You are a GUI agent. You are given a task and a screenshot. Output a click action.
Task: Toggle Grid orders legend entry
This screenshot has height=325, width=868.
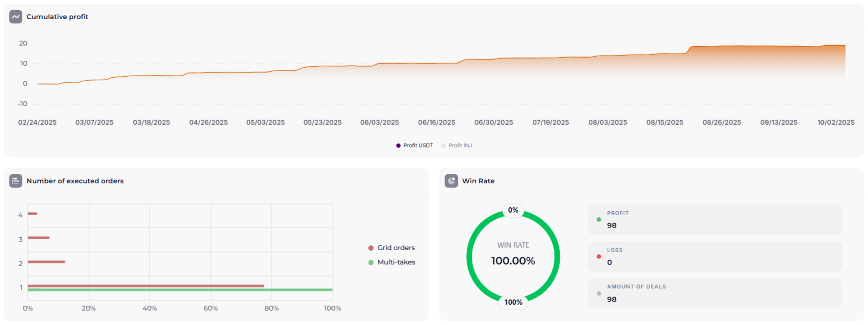[x=391, y=248]
